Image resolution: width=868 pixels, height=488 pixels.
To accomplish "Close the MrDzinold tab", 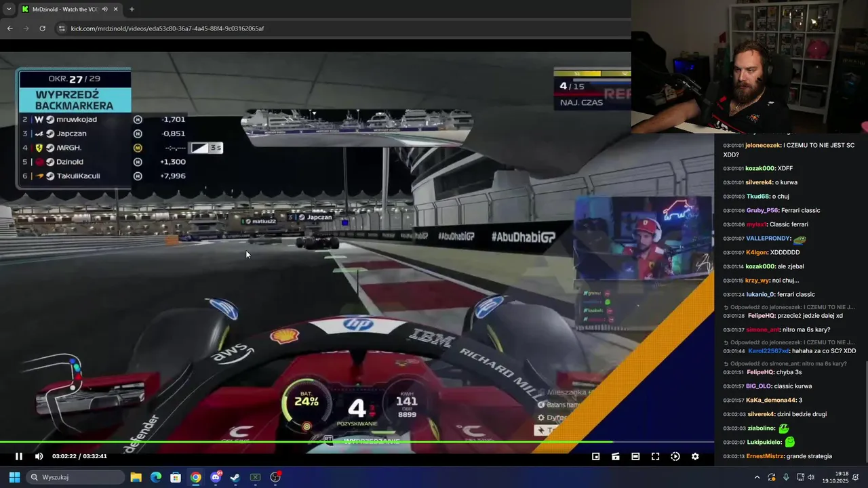I will [x=115, y=9].
